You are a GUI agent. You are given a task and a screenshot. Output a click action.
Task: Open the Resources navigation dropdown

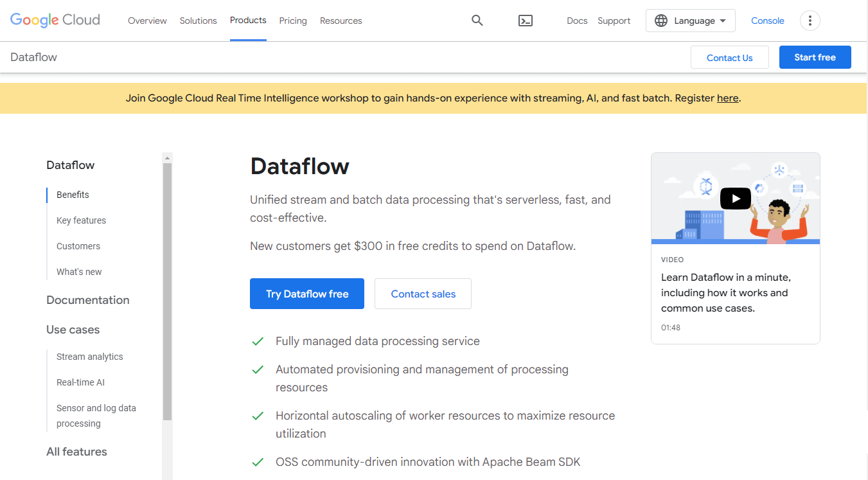pyautogui.click(x=341, y=20)
